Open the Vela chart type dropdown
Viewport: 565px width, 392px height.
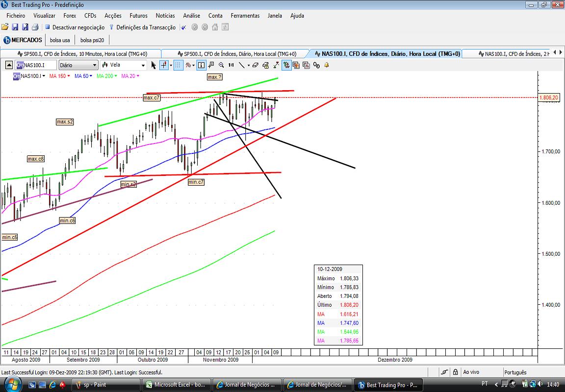(x=143, y=65)
